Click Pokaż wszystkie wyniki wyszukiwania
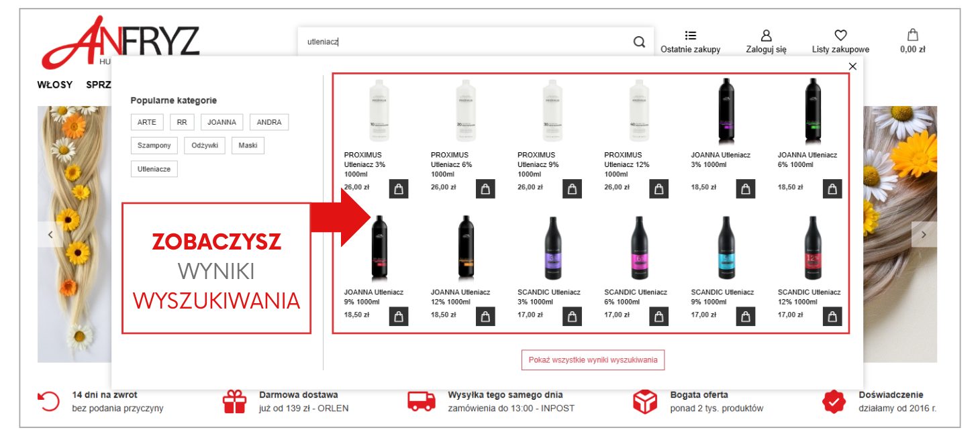The height and width of the screenshot is (436, 980). (593, 360)
